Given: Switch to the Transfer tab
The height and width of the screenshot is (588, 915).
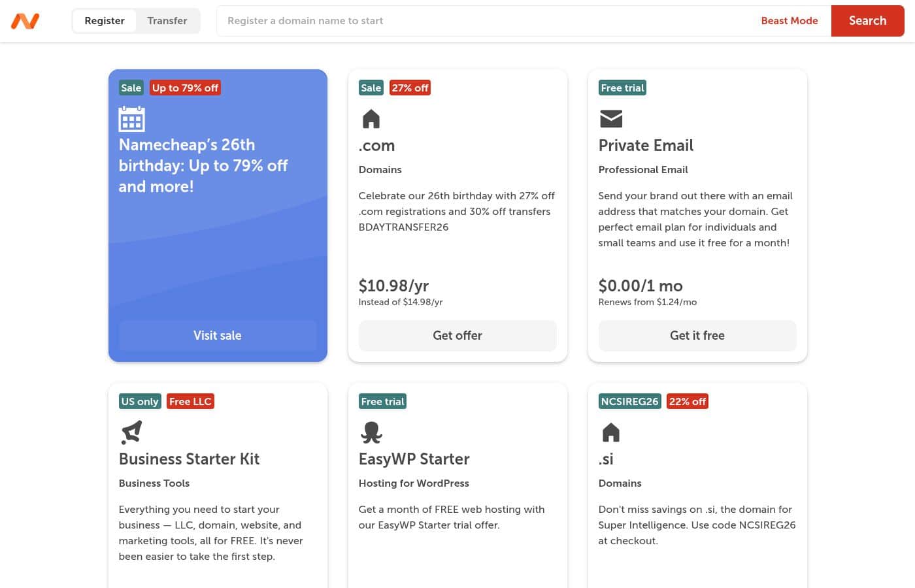Looking at the screenshot, I should [x=167, y=21].
